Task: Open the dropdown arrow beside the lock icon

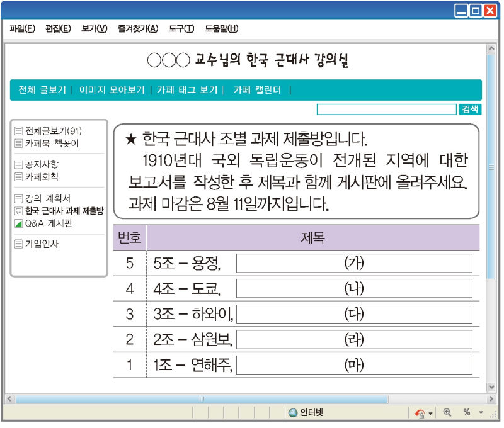Action: (431, 414)
